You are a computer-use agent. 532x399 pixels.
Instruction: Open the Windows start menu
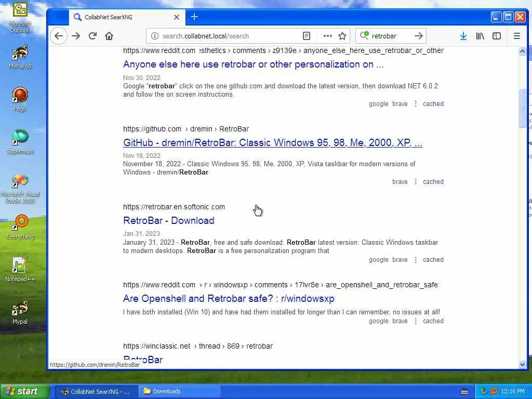(25, 391)
